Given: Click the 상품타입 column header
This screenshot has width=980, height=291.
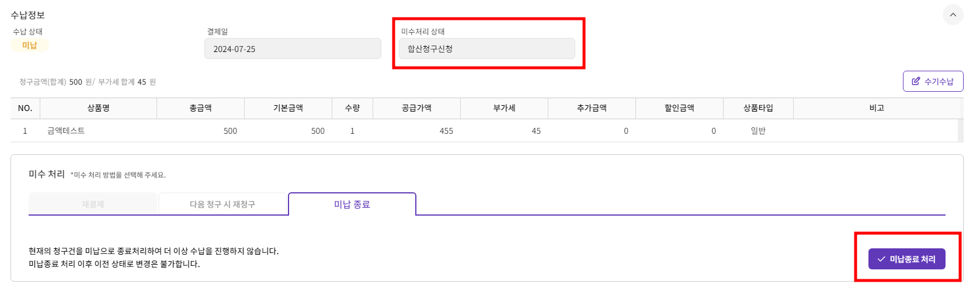Looking at the screenshot, I should 758,108.
